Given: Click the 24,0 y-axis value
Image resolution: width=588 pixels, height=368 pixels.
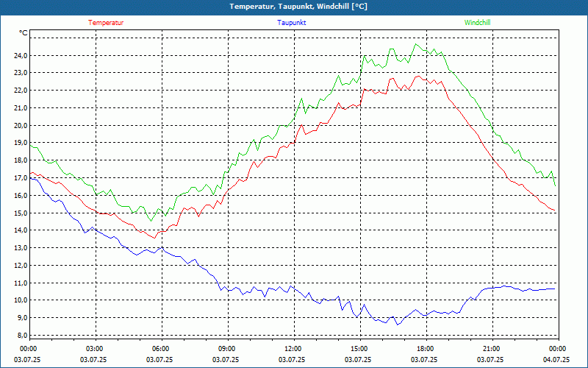Looking at the screenshot, I should [21, 56].
